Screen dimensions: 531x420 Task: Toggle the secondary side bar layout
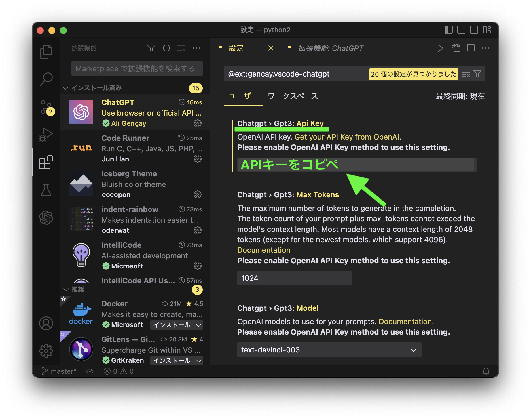(x=474, y=30)
